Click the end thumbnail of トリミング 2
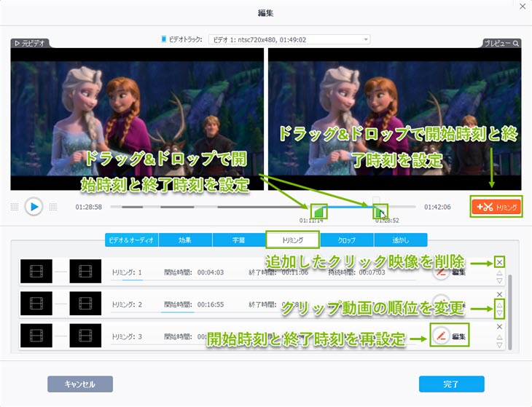This screenshot has width=532, height=407. coord(85,304)
